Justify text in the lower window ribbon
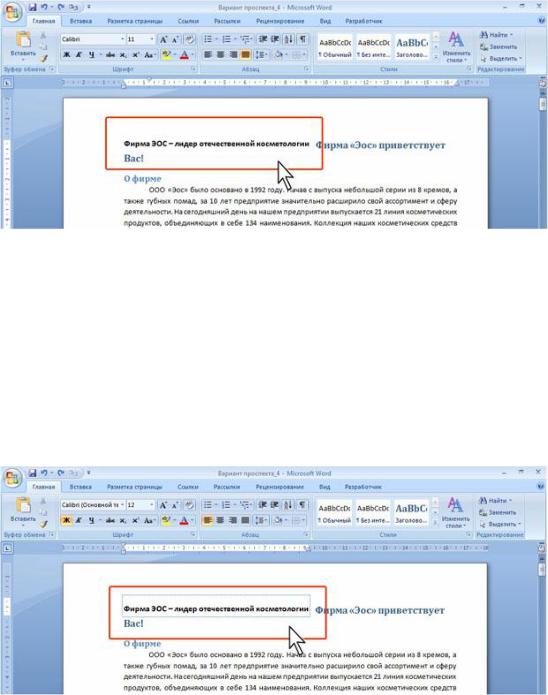The width and height of the screenshot is (548, 695). point(245,520)
